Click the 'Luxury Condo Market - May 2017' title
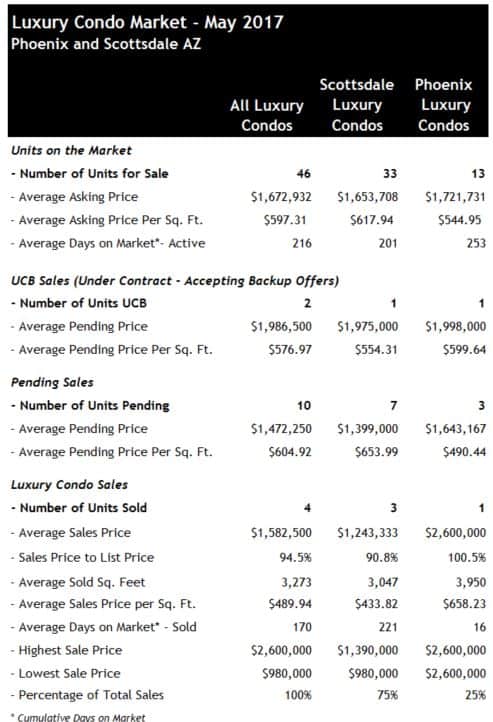The width and height of the screenshot is (493, 722). pyautogui.click(x=147, y=22)
